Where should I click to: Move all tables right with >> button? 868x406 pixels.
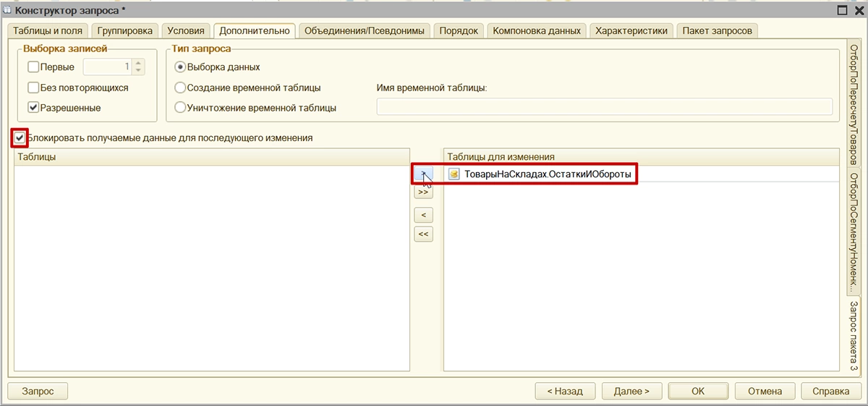tap(423, 193)
